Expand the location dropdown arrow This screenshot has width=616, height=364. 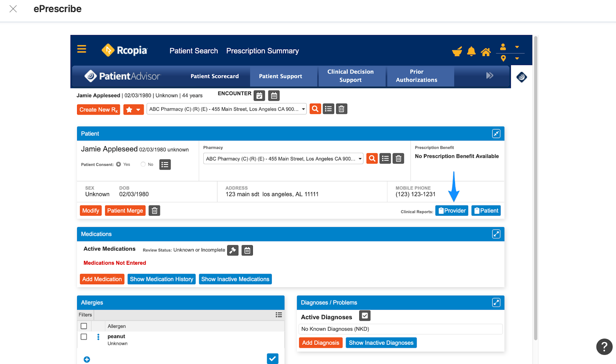[517, 58]
